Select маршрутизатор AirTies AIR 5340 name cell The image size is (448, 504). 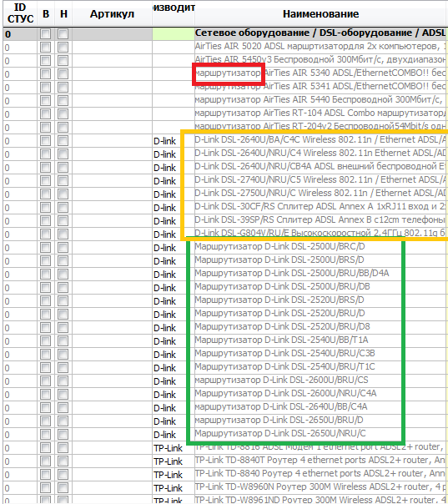(x=320, y=73)
